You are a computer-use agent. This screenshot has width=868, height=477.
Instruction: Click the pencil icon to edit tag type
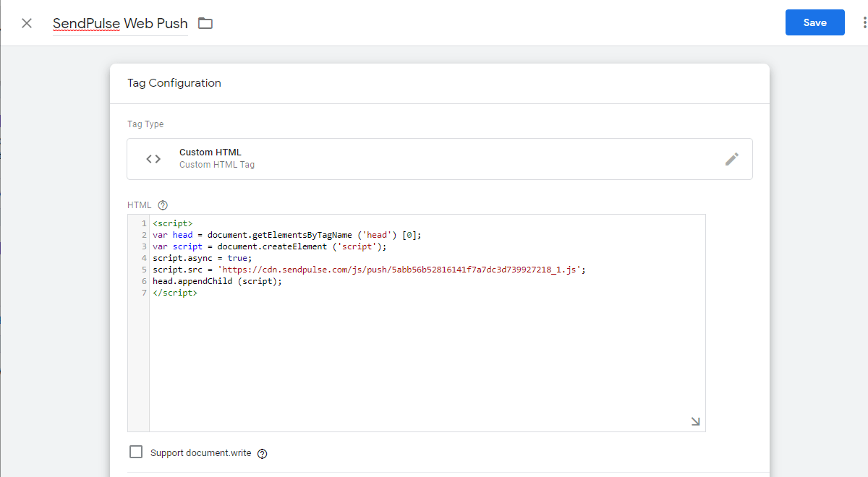coord(732,159)
